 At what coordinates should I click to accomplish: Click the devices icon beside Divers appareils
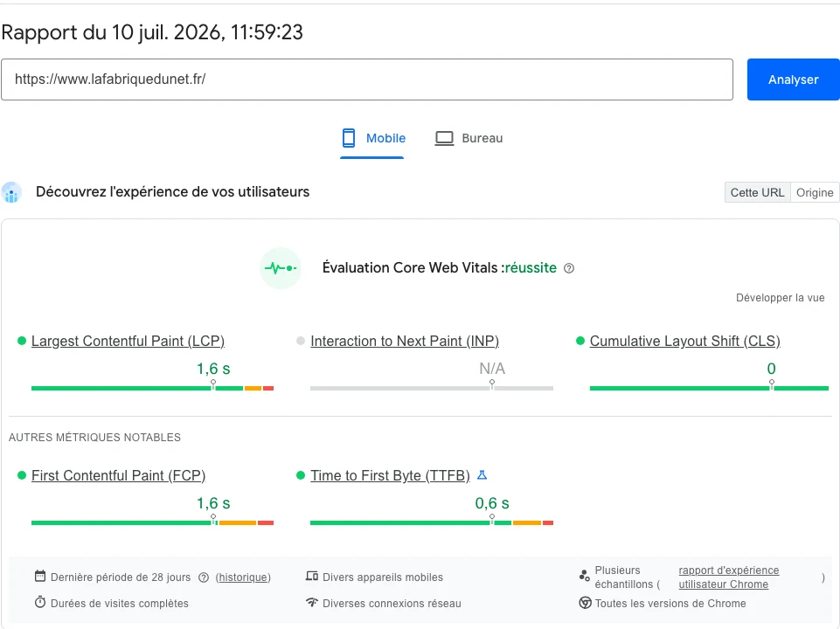click(x=312, y=576)
